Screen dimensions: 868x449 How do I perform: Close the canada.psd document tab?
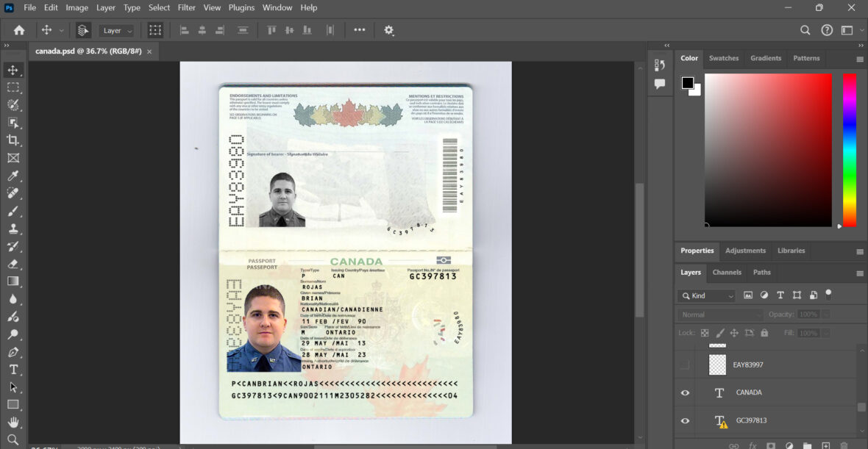point(151,51)
